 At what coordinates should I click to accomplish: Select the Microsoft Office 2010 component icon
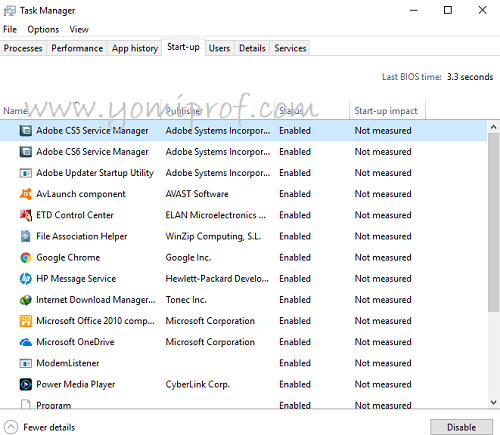tap(26, 321)
